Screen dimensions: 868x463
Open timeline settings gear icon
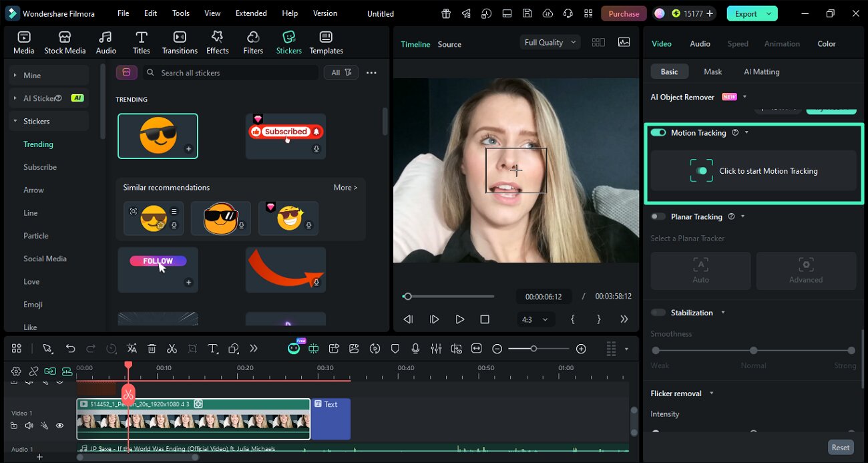pyautogui.click(x=16, y=371)
